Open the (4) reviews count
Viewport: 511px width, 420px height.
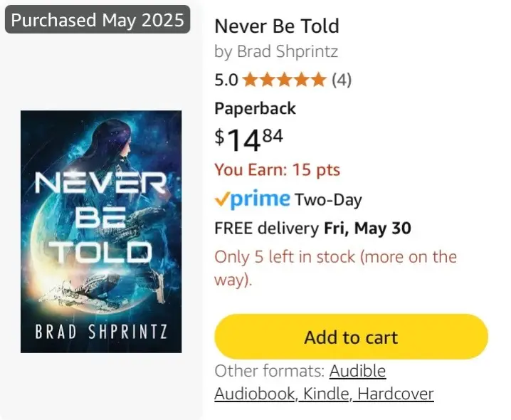[x=342, y=80]
